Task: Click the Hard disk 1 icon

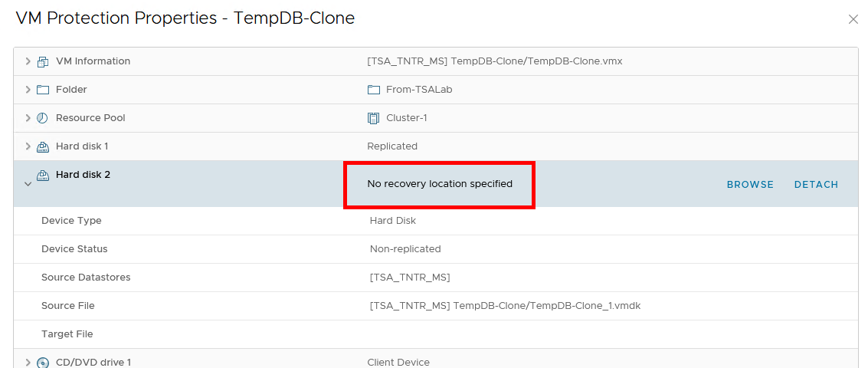Action: 43,146
